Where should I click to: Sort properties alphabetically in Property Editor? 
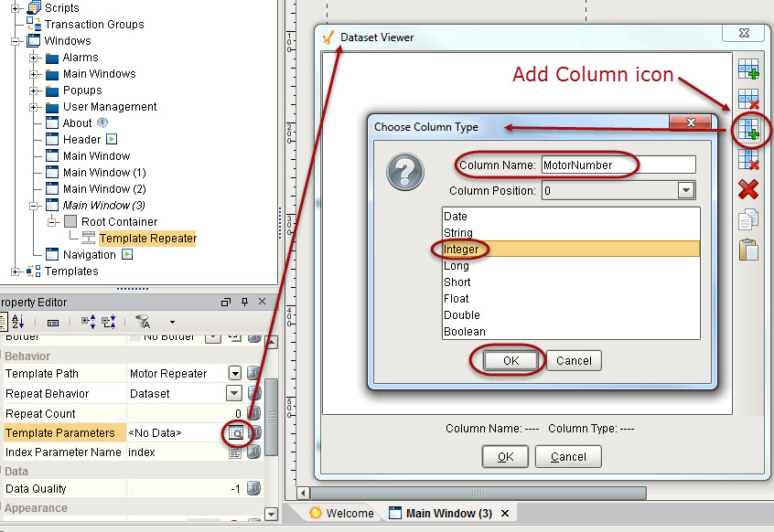click(x=18, y=322)
